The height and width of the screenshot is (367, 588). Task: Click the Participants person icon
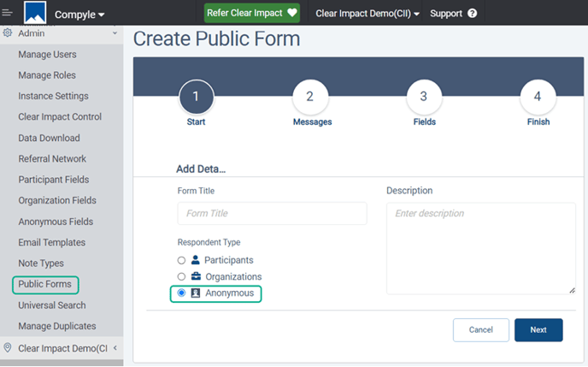196,260
